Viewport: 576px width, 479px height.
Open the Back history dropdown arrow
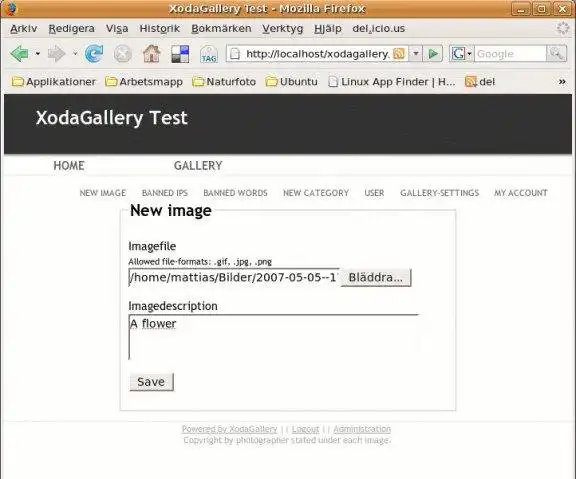click(37, 54)
